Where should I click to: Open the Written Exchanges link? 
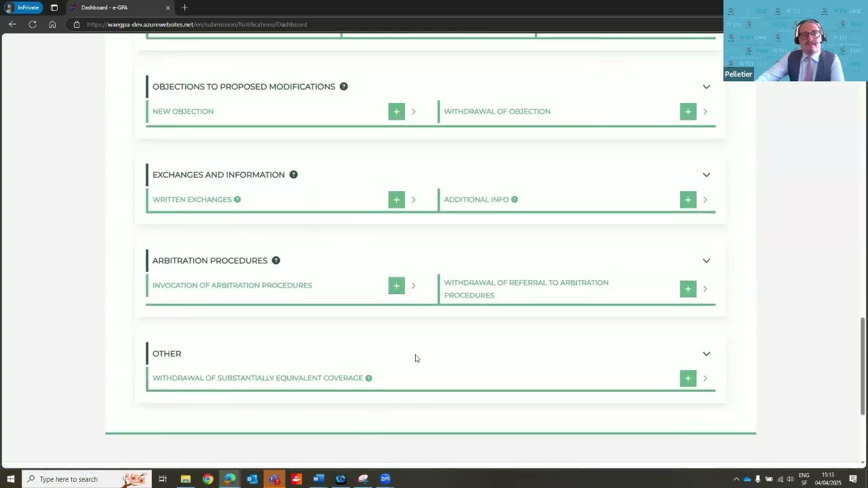coord(192,199)
